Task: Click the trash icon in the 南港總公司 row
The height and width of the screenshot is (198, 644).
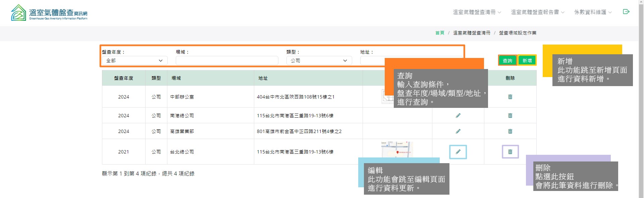Action: coord(510,116)
